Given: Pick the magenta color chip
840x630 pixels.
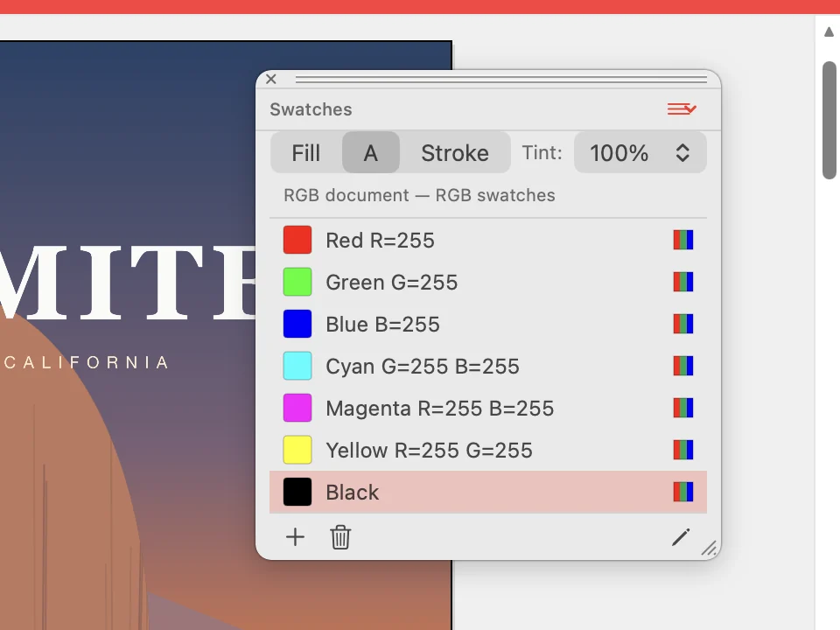Looking at the screenshot, I should coord(297,408).
